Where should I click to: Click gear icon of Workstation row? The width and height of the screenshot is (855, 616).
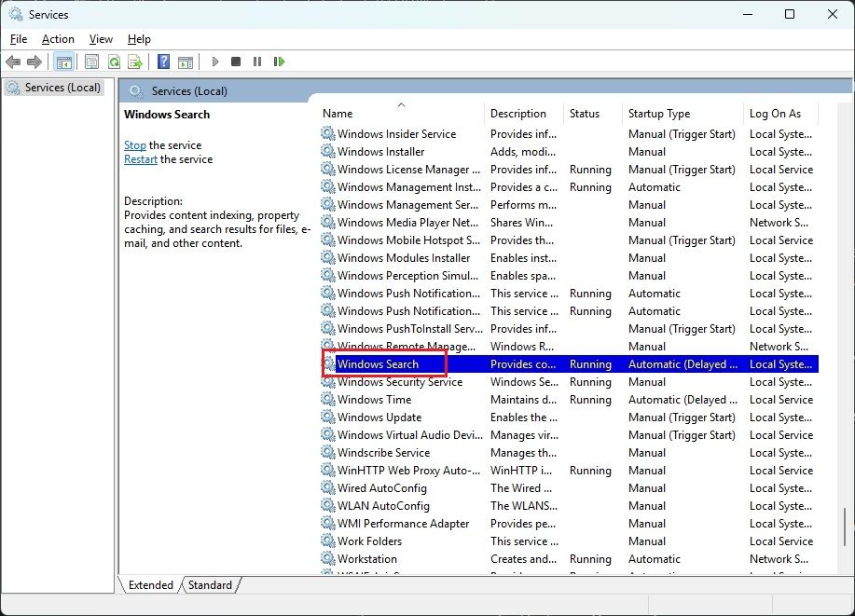[327, 559]
